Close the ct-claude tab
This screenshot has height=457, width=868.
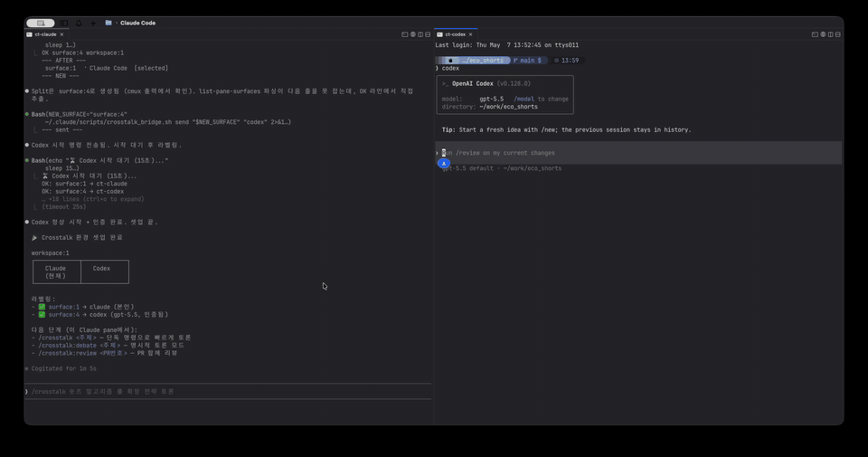click(61, 34)
